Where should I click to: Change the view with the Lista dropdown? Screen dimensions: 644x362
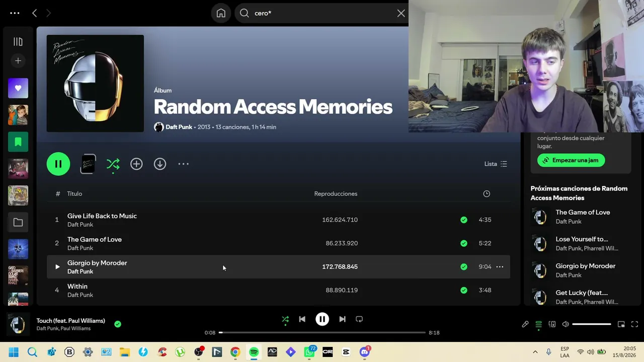click(496, 164)
